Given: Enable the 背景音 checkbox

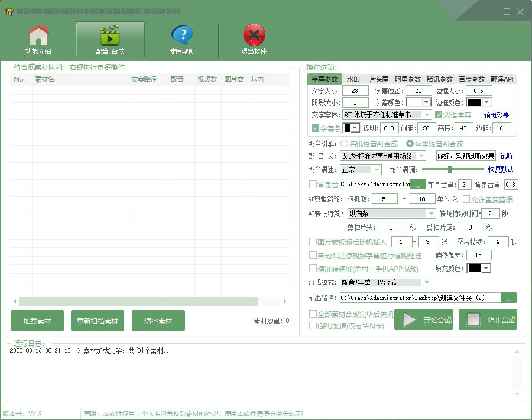Looking at the screenshot, I should coord(313,184).
